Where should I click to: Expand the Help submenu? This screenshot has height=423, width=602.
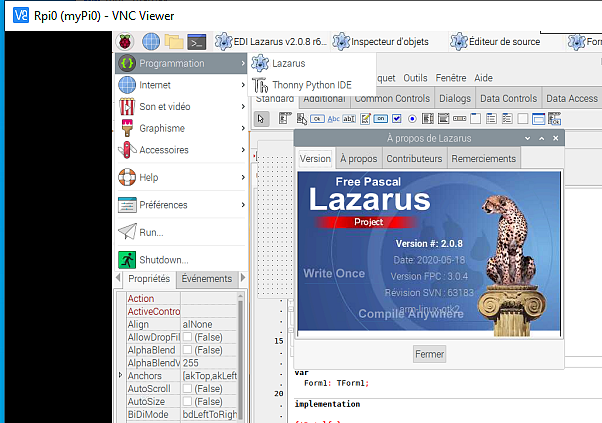(181, 177)
